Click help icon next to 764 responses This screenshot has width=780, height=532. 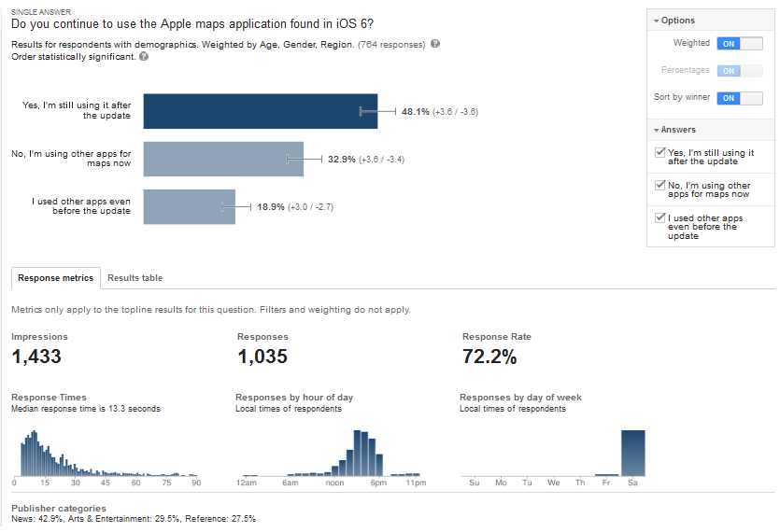(x=435, y=44)
